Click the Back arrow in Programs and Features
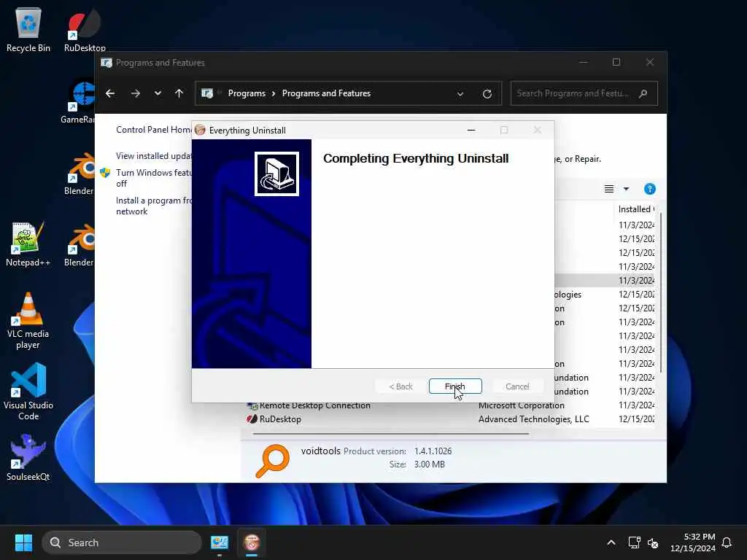This screenshot has height=560, width=747. pyautogui.click(x=110, y=93)
